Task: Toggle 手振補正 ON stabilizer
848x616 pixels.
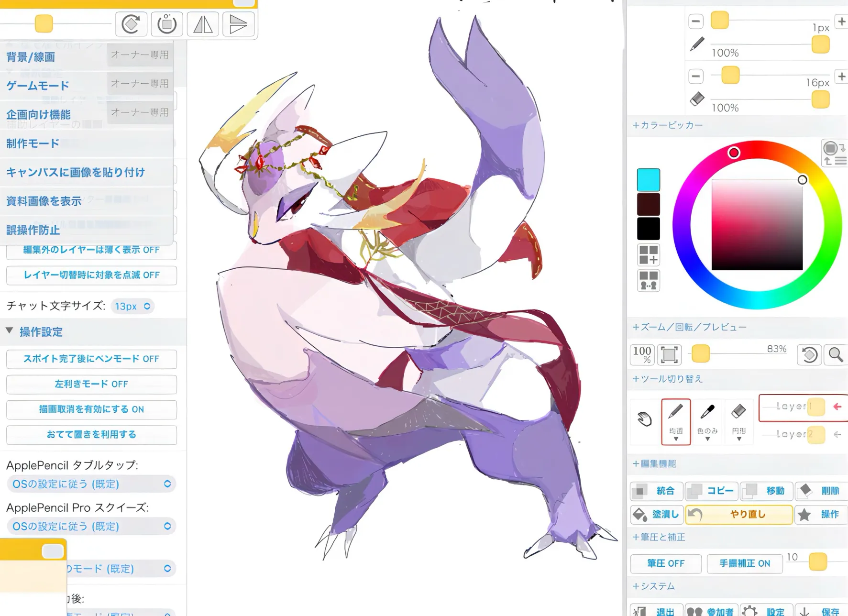Action: (745, 563)
